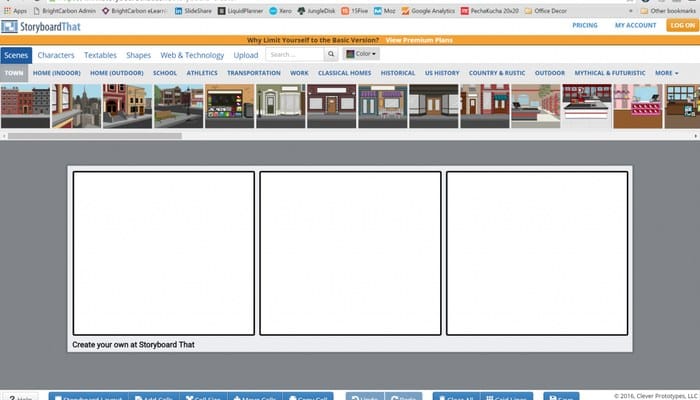Pick the pink shop interior scene thumbnail
700x400 pixels.
pyautogui.click(x=638, y=106)
